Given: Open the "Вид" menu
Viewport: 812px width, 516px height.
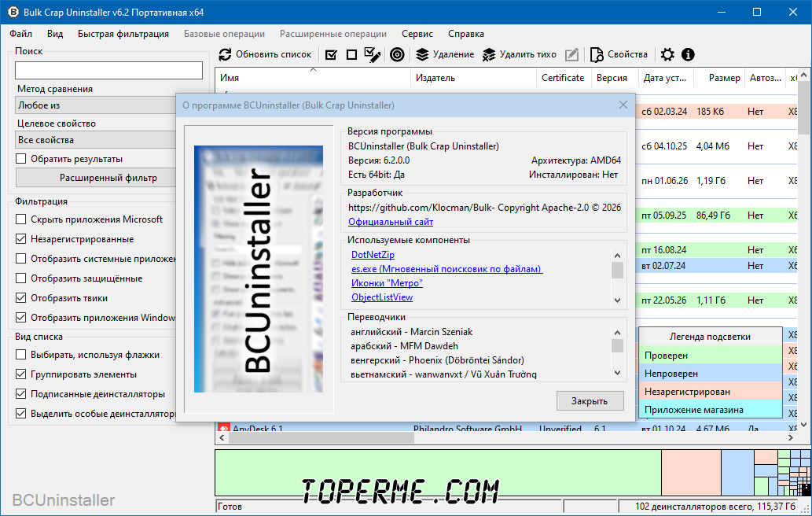Looking at the screenshot, I should (x=55, y=34).
